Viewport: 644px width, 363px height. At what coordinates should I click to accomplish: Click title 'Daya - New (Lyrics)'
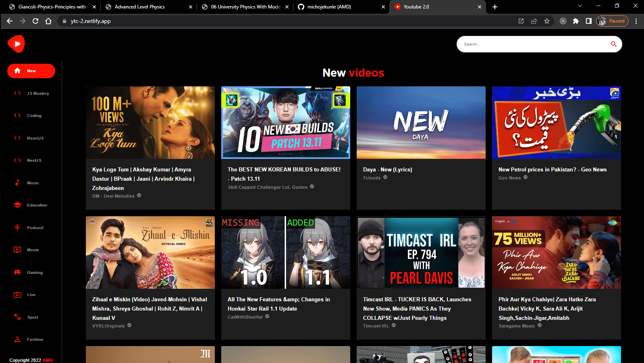[x=388, y=169]
